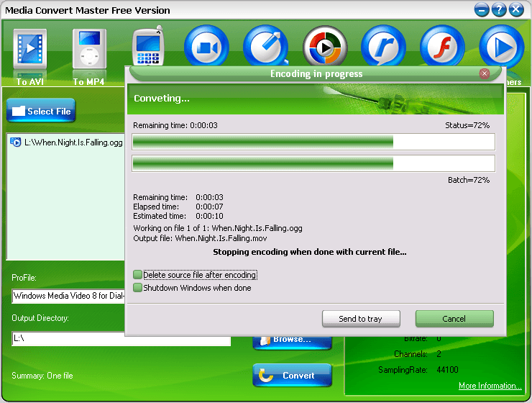Open help with the question mark icon

[x=499, y=9]
